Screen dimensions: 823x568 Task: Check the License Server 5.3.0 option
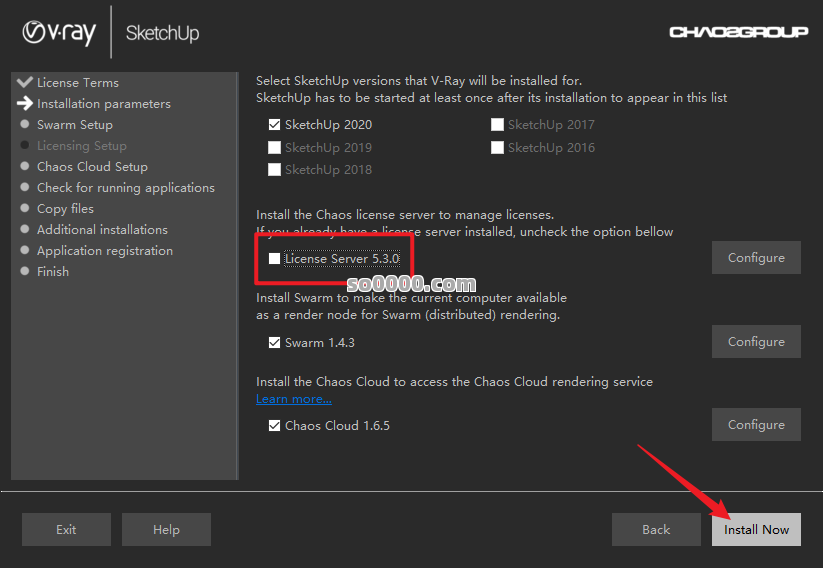(x=275, y=259)
